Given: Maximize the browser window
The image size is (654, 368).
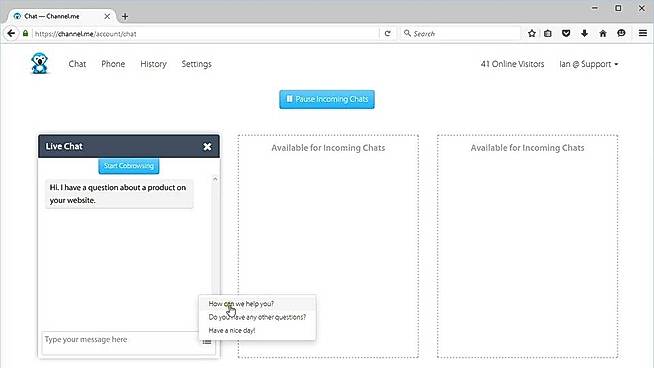Looking at the screenshot, I should pos(618,8).
